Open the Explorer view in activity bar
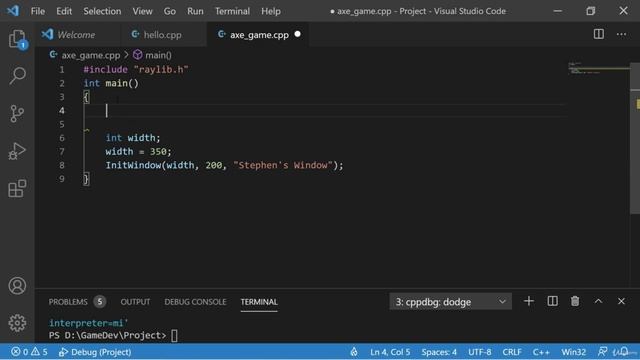The width and height of the screenshot is (640, 360). click(17, 39)
